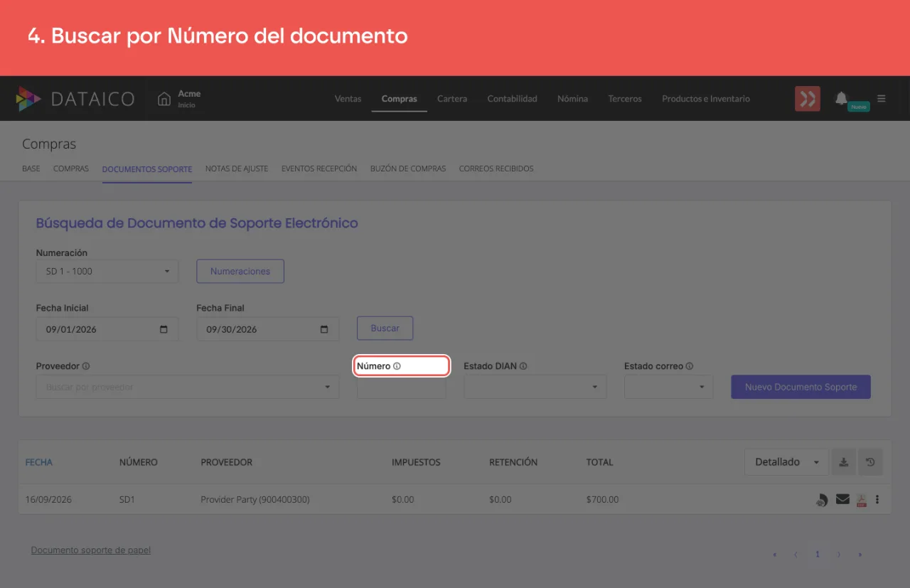Screen dimensions: 910x588
Task: Switch to the CORREOS RECIBIDOS tab
Action: point(496,169)
